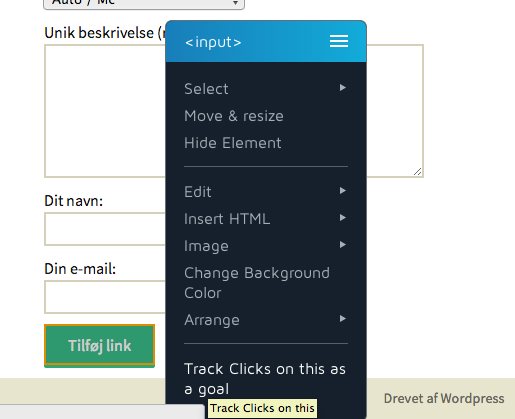Image resolution: width=515 pixels, height=419 pixels.
Task: Open the Drevet af Wordpress link
Action: [x=444, y=398]
